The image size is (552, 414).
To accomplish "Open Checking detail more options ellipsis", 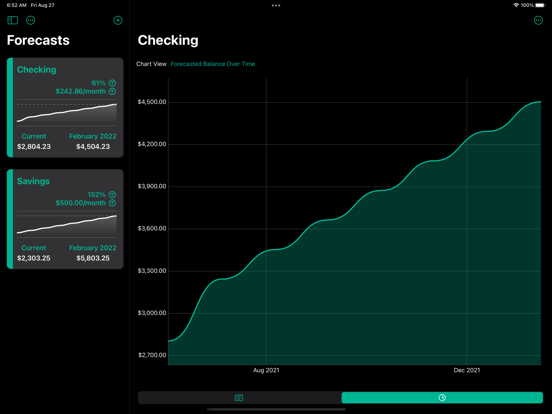I will pos(538,20).
